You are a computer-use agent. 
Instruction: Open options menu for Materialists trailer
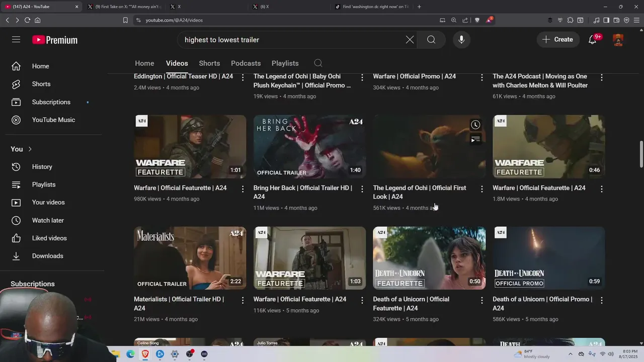click(243, 300)
